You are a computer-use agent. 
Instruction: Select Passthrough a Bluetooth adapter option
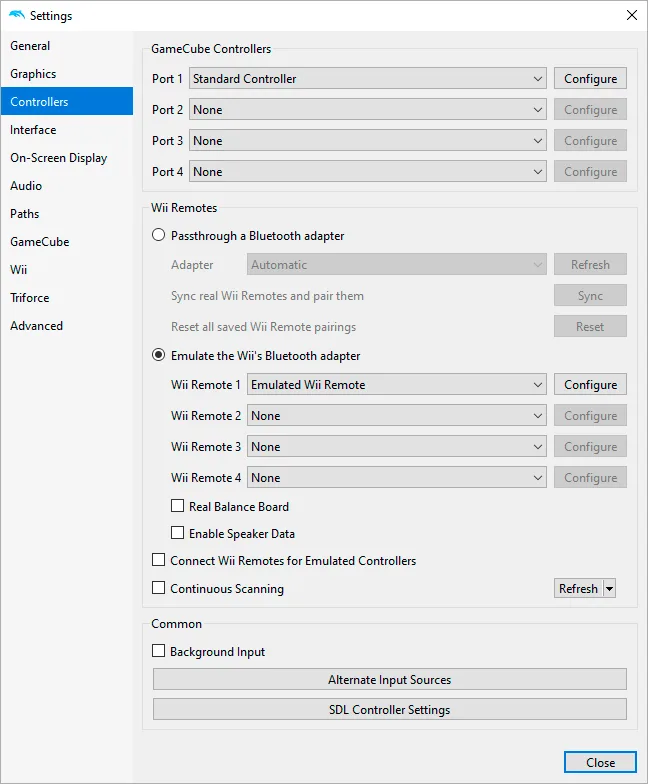pos(248,236)
